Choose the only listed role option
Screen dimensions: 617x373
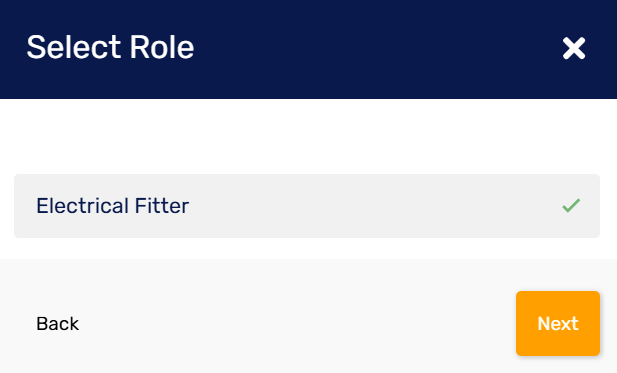point(307,206)
